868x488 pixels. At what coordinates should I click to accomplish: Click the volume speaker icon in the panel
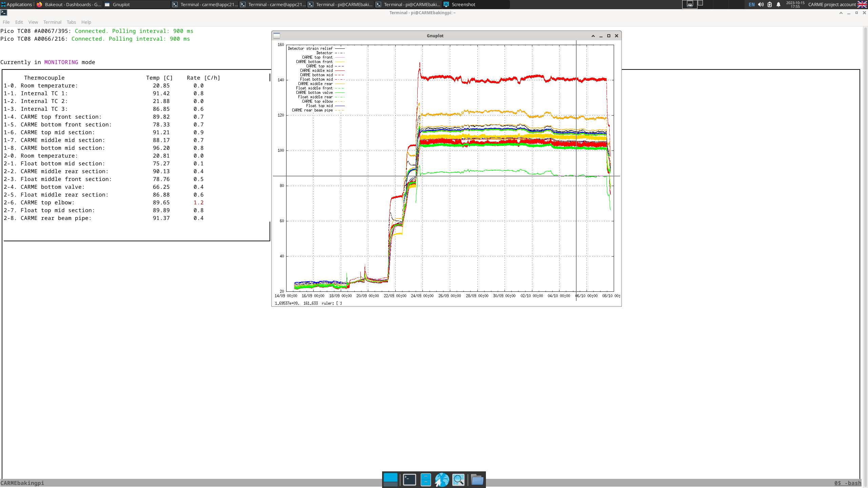pyautogui.click(x=761, y=4)
